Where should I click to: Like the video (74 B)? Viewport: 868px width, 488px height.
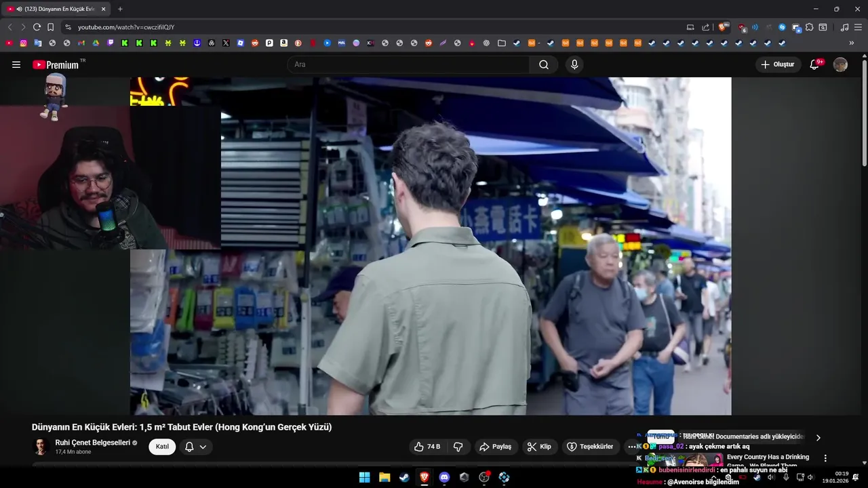[427, 447]
